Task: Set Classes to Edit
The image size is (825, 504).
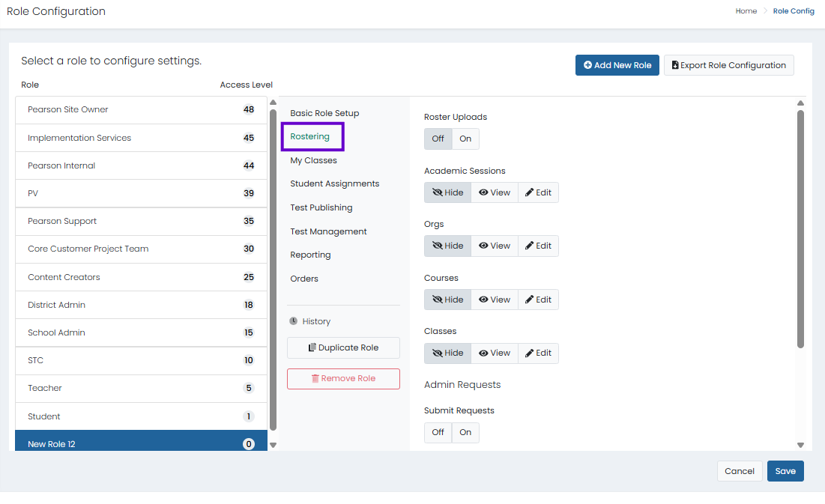Action: click(x=538, y=353)
